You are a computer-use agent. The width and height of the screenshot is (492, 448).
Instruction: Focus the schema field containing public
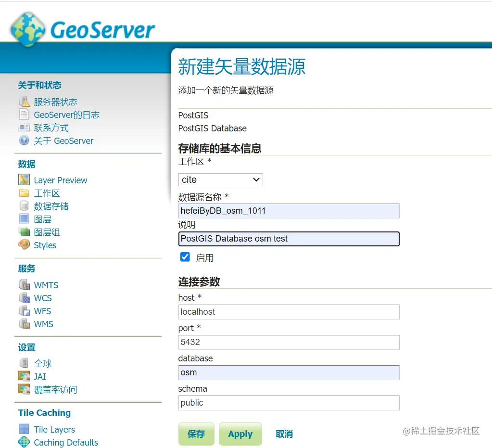click(x=289, y=403)
